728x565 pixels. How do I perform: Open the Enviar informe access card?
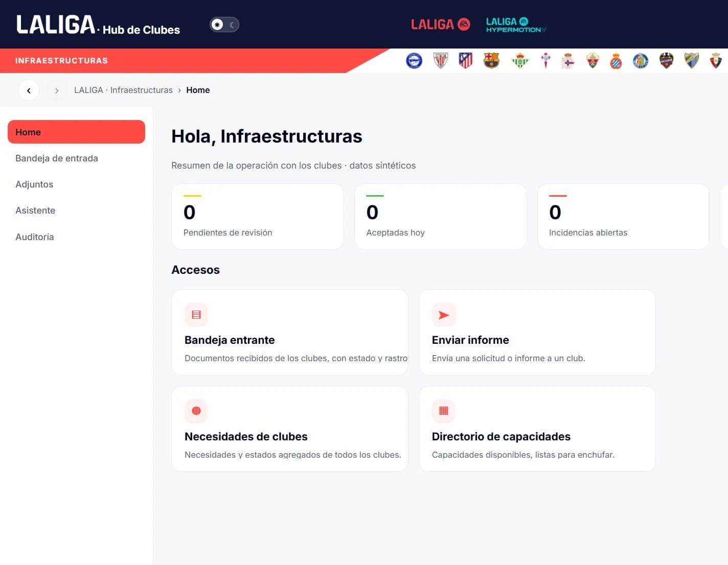click(537, 333)
